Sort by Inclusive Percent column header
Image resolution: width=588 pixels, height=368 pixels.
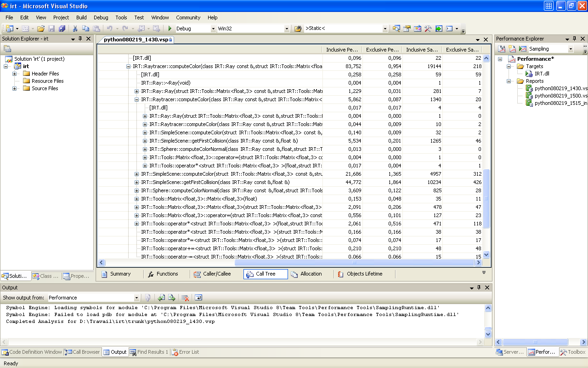click(x=342, y=50)
